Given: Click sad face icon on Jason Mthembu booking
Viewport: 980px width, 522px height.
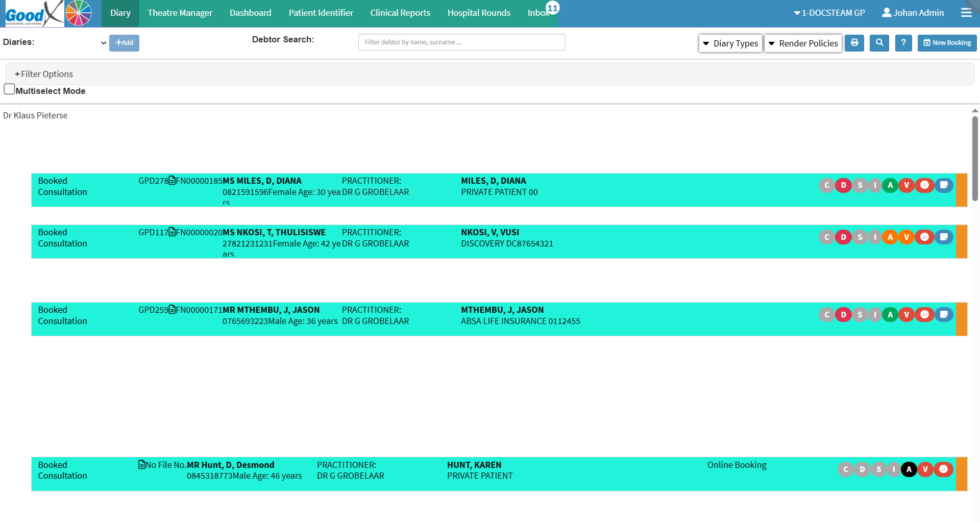Looking at the screenshot, I should [x=924, y=315].
